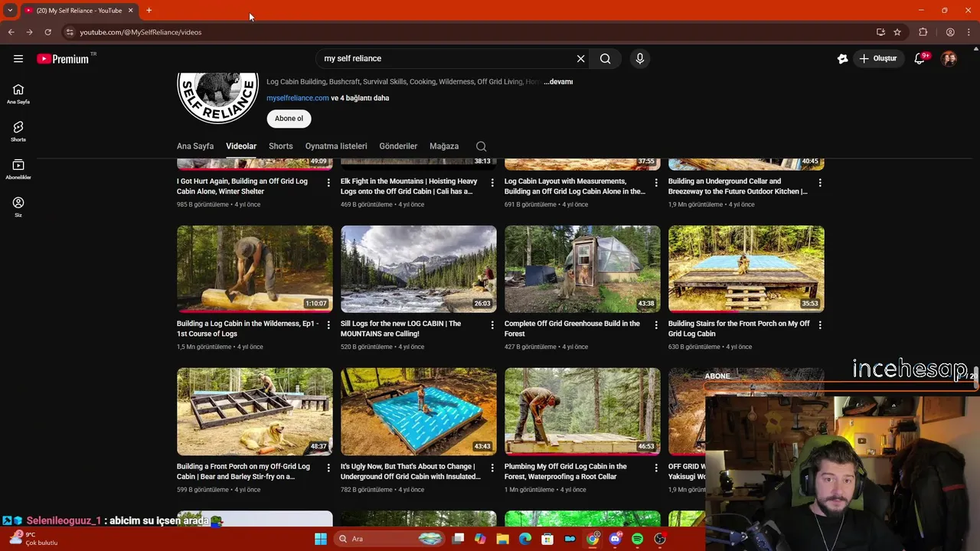Open Ana Sayfa in the sidebar
This screenshot has width=980, height=551.
point(18,94)
